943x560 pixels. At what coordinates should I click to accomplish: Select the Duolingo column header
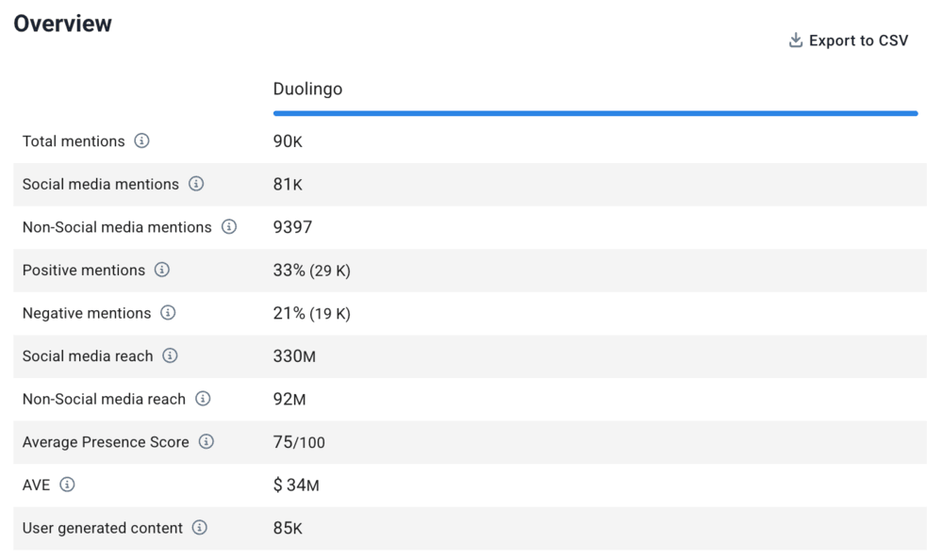click(307, 90)
